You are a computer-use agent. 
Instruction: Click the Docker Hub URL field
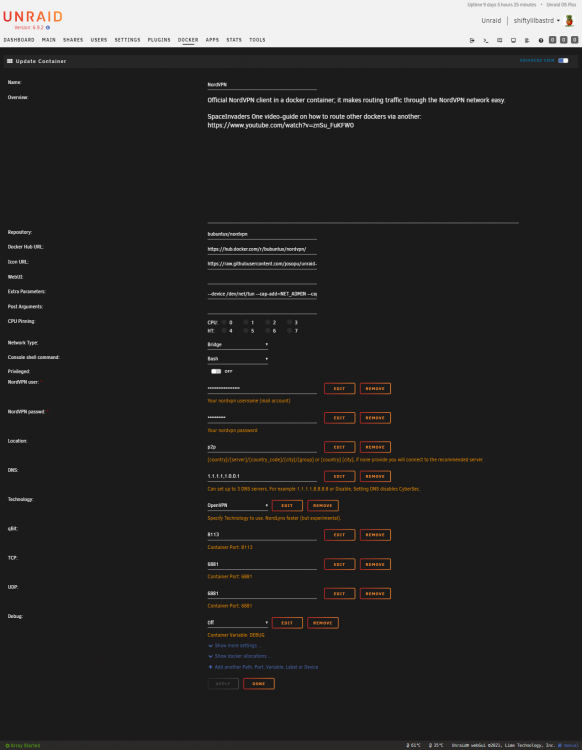(262, 249)
